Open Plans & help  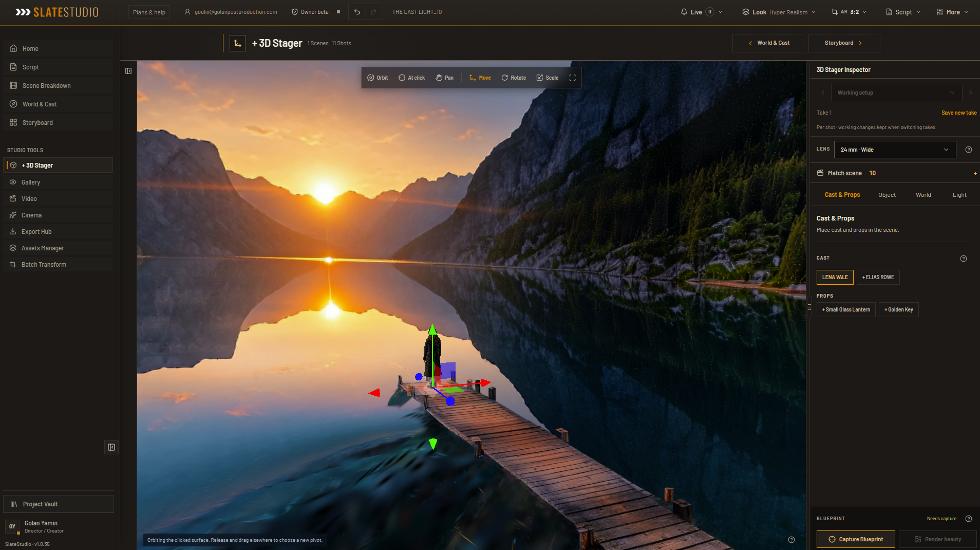tap(149, 12)
